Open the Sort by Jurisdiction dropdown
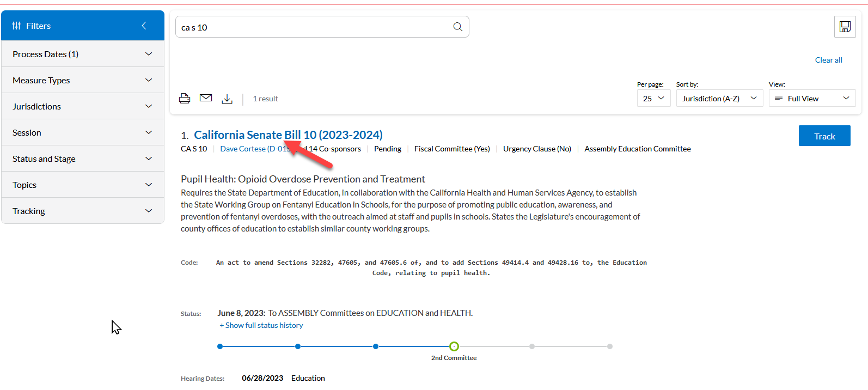 [719, 99]
